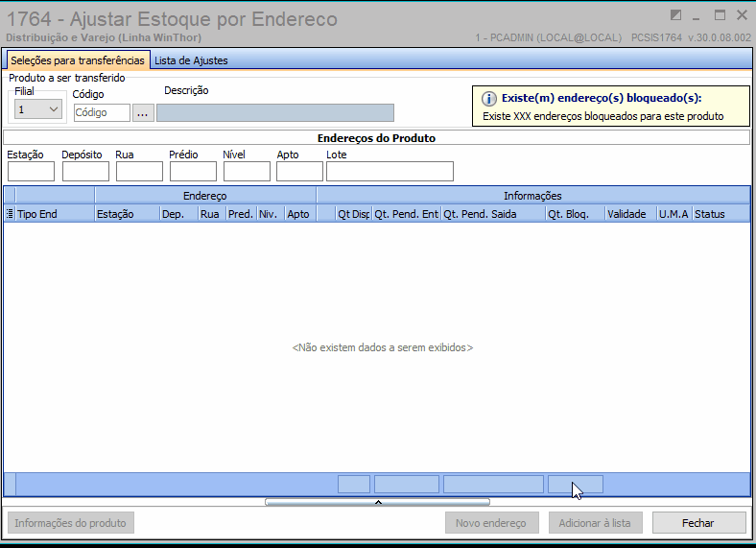756x548 pixels.
Task: Sort by Tipo End column header
Action: tap(55, 214)
